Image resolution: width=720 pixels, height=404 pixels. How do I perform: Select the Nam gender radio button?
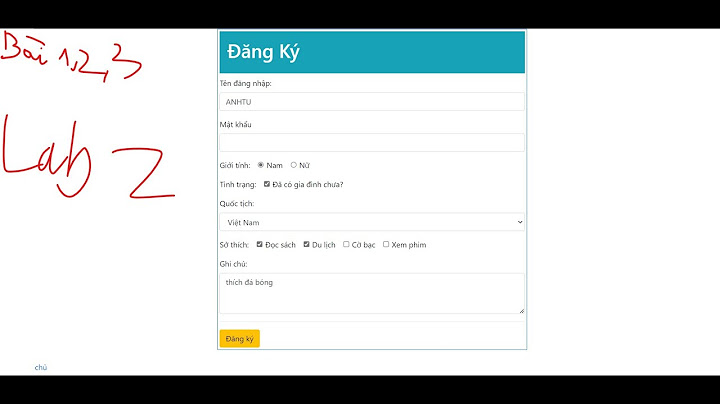pos(260,165)
